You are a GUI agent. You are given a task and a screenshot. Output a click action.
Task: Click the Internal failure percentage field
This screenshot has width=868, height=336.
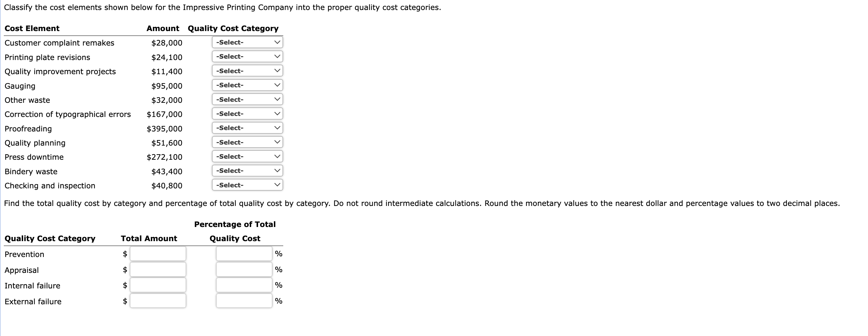[x=244, y=285]
